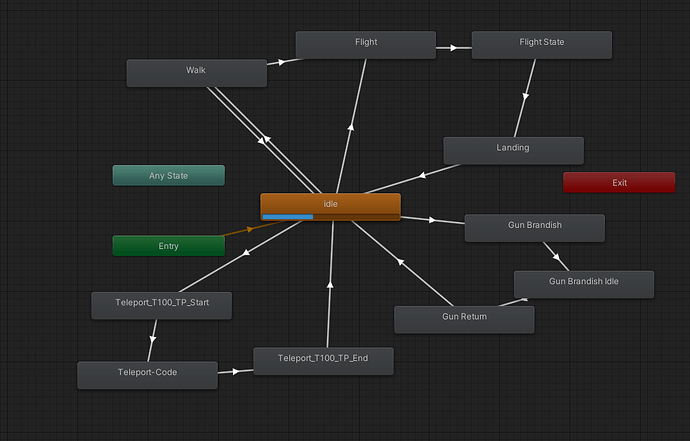The height and width of the screenshot is (441, 690).
Task: Select the Teleport_T100_TP_End node
Action: [323, 361]
